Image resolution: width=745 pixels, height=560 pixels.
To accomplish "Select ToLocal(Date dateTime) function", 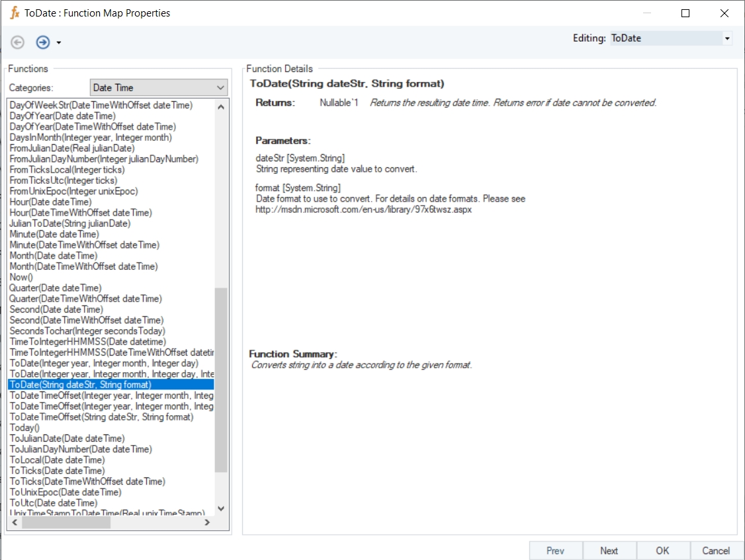I will (57, 460).
